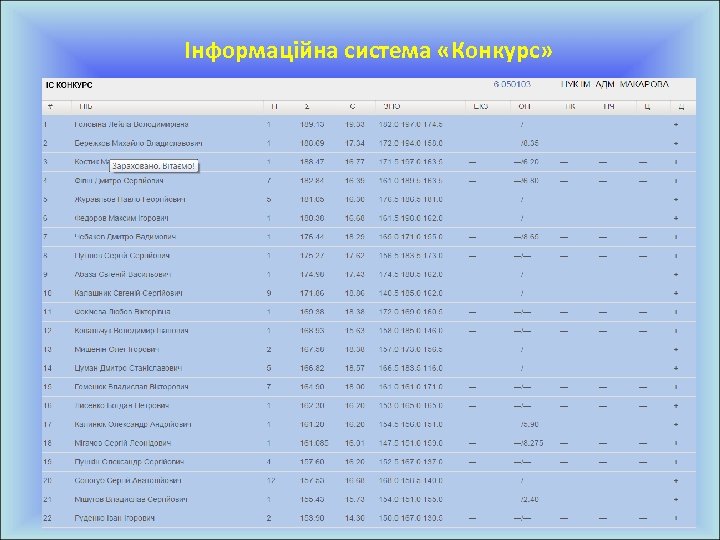The width and height of the screenshot is (720, 540).
Task: Click priority value 9 in row 10
Action: pos(269,293)
